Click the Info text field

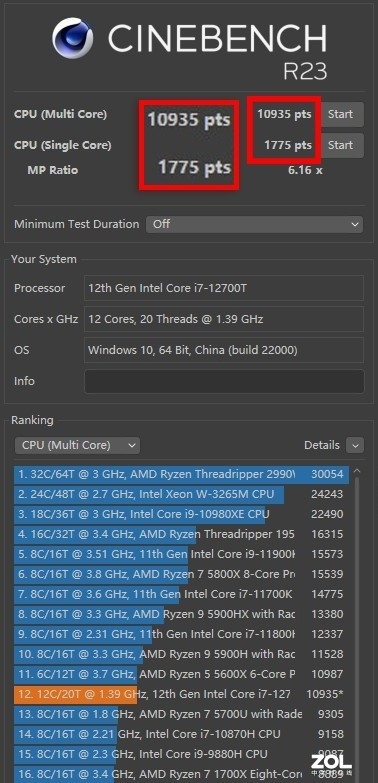coord(224,381)
